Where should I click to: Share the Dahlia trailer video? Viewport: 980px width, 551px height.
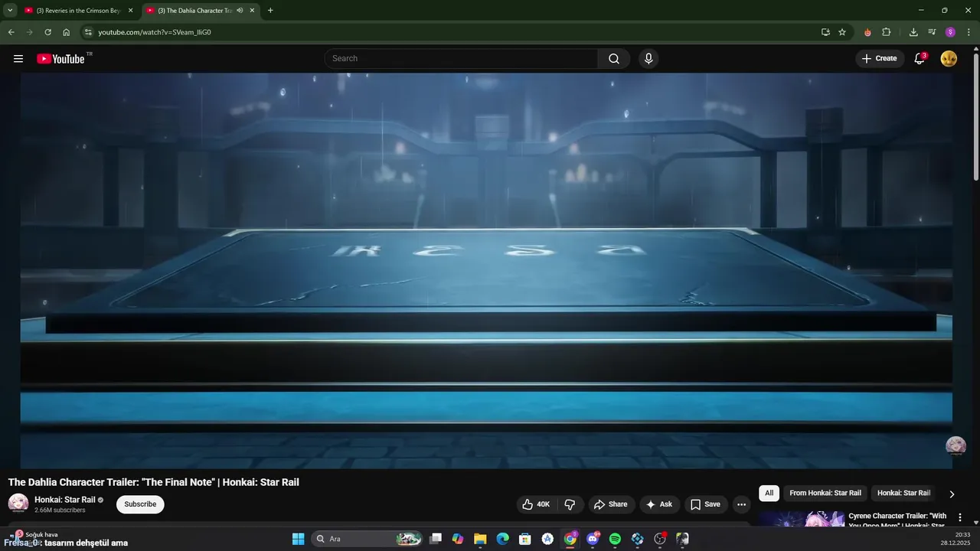(610, 504)
